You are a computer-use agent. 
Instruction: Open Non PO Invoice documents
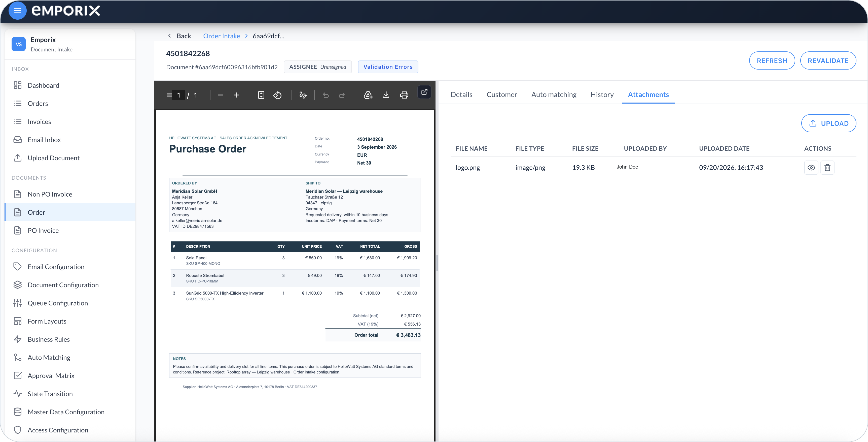(x=70, y=194)
